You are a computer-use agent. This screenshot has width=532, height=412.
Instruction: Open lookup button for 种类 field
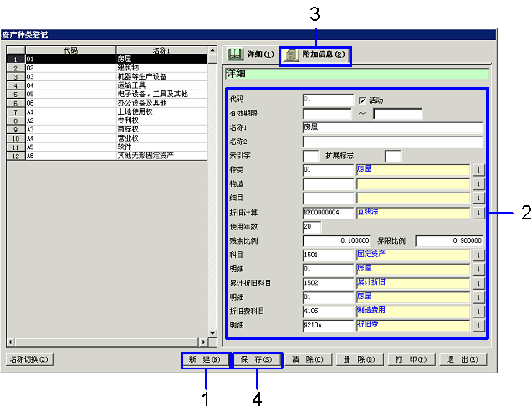[478, 170]
